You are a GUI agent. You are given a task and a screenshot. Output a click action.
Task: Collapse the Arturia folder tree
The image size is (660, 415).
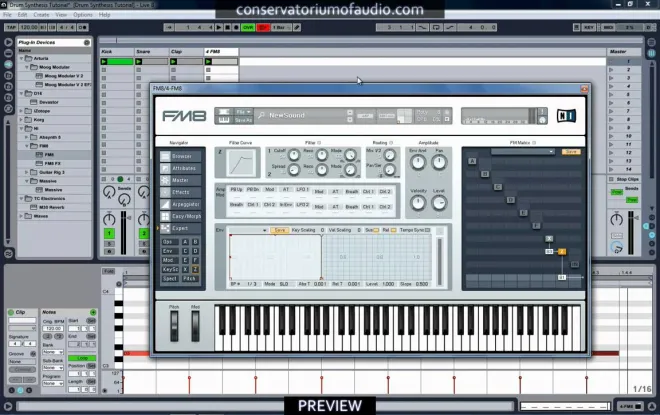click(x=21, y=59)
